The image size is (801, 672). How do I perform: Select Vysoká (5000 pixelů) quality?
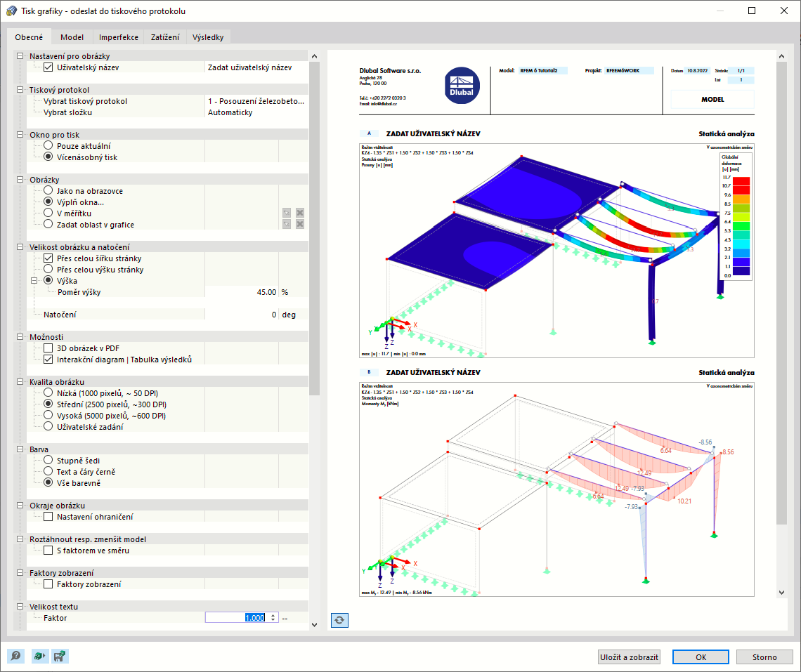pos(48,415)
